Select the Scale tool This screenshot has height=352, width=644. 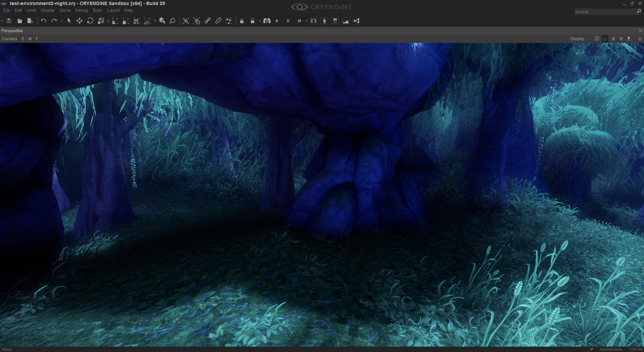(x=101, y=21)
